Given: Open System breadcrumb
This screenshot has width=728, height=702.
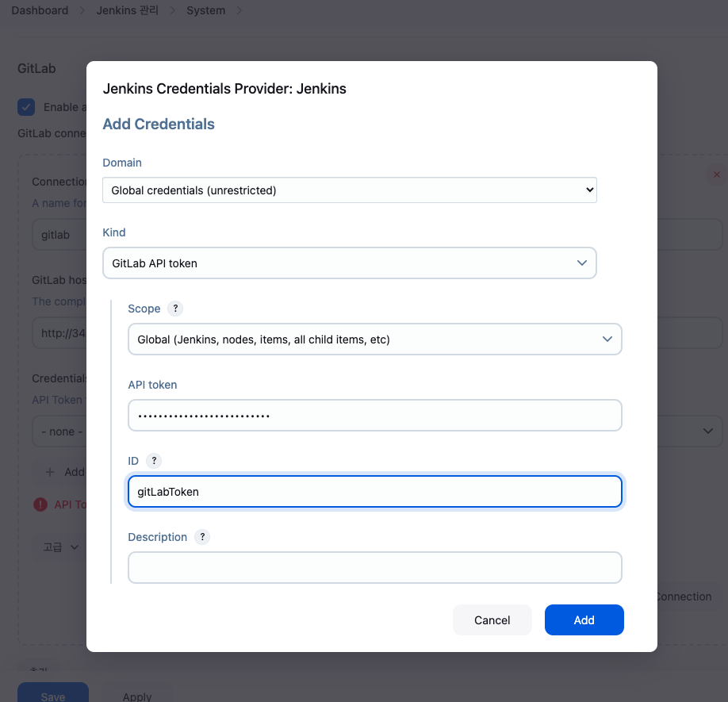Looking at the screenshot, I should (205, 10).
